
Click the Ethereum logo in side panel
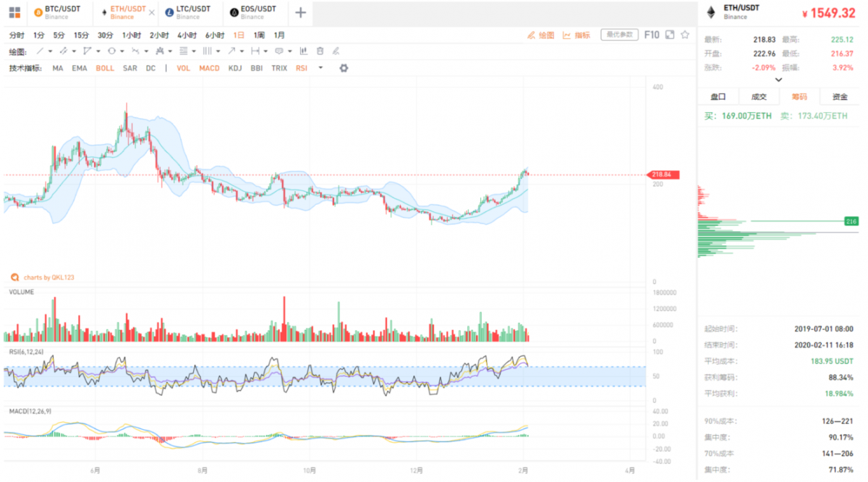[711, 12]
